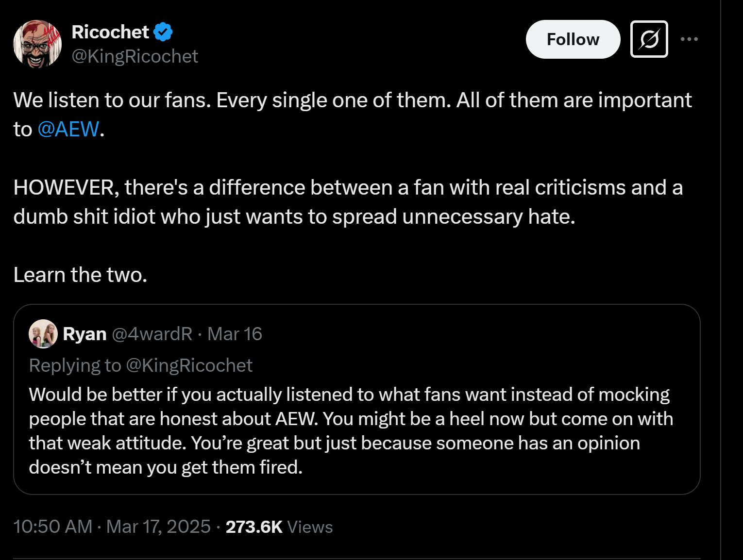The height and width of the screenshot is (560, 743).
Task: Open Ricochet's profile avatar picture
Action: [x=37, y=44]
